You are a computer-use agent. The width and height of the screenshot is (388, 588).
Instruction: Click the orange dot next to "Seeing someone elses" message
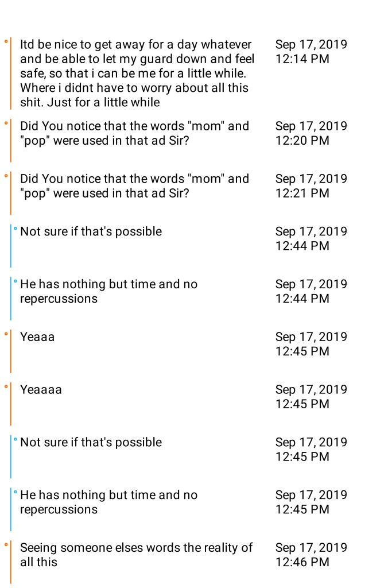tap(6, 544)
